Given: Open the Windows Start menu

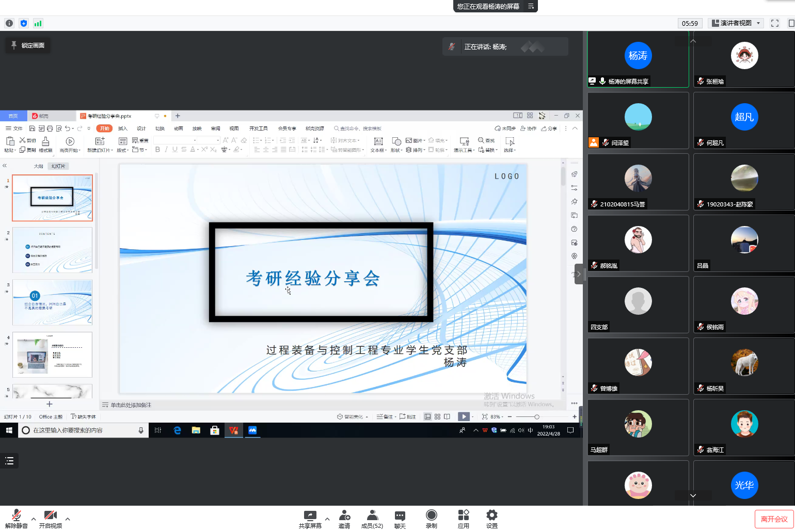Looking at the screenshot, I should 9,430.
